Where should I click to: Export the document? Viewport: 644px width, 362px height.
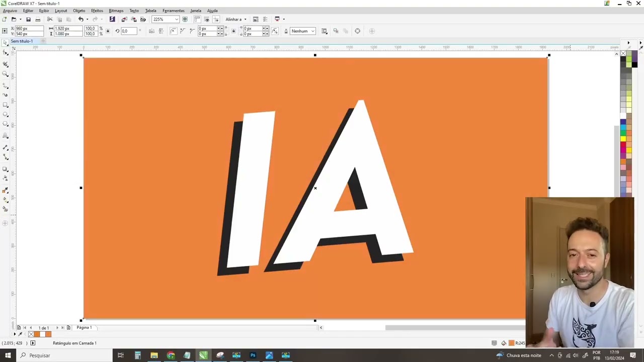(x=134, y=19)
